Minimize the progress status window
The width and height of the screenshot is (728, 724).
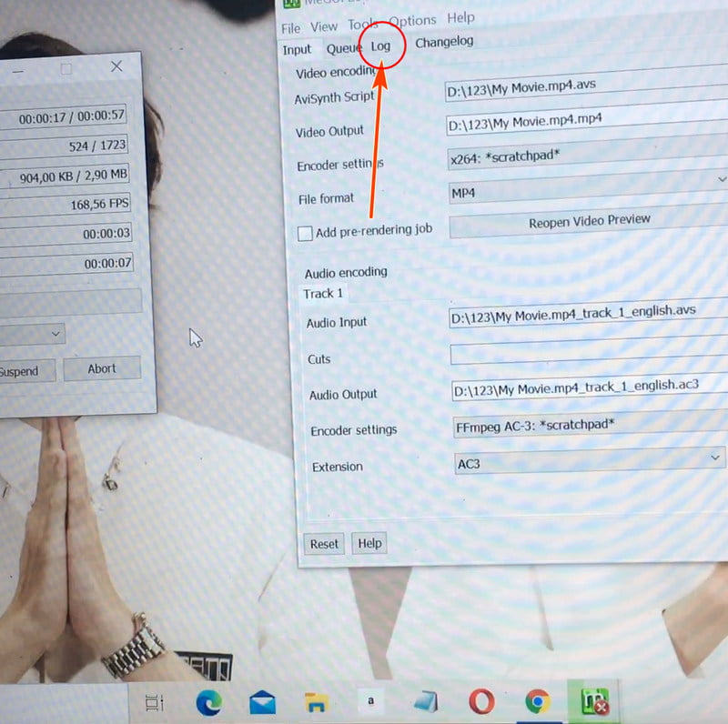(17, 72)
